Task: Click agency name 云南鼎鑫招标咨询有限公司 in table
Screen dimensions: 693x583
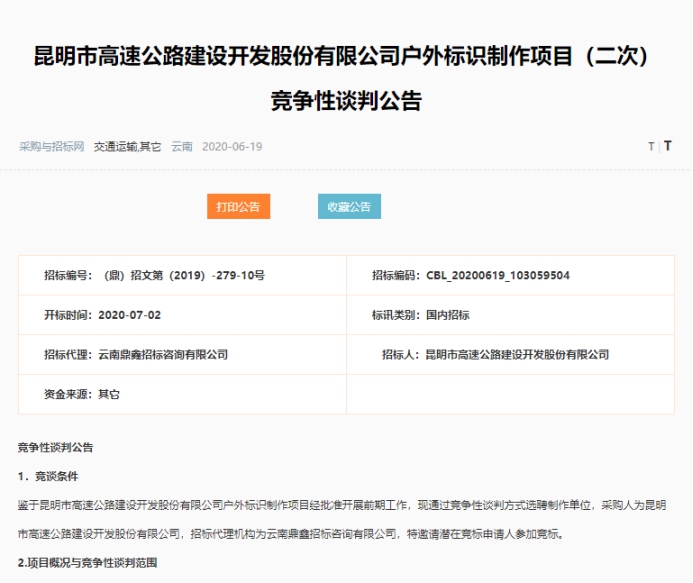Action: pos(163,354)
